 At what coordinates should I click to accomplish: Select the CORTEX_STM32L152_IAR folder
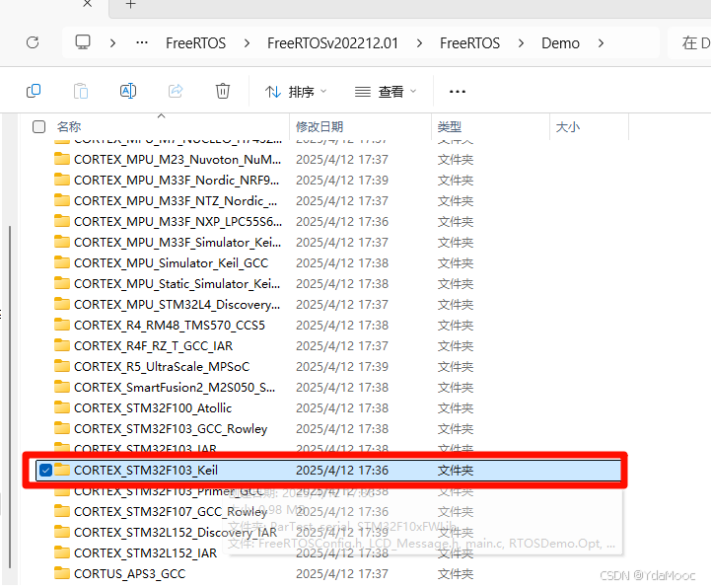[146, 553]
